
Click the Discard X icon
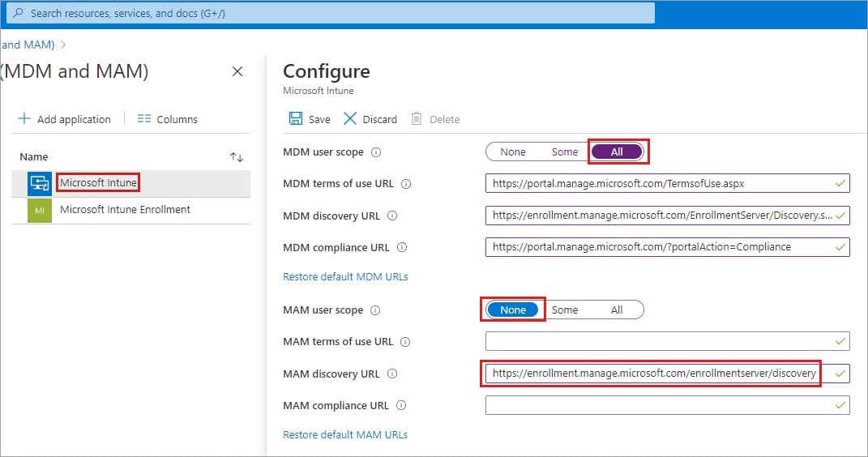coord(350,118)
